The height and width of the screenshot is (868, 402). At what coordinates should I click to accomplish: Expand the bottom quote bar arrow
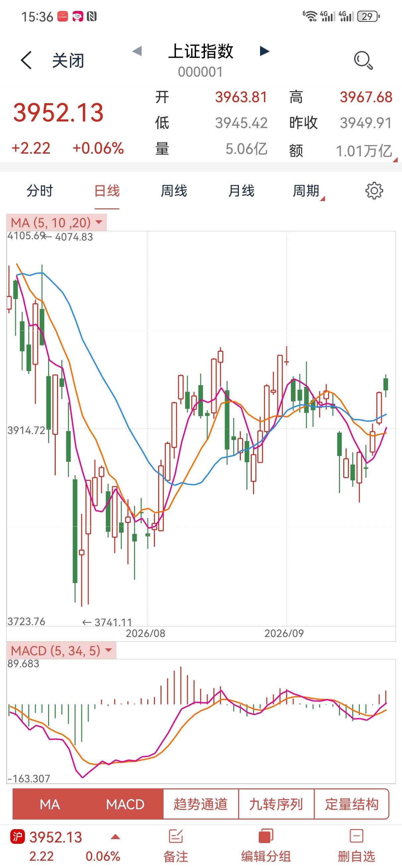115,837
